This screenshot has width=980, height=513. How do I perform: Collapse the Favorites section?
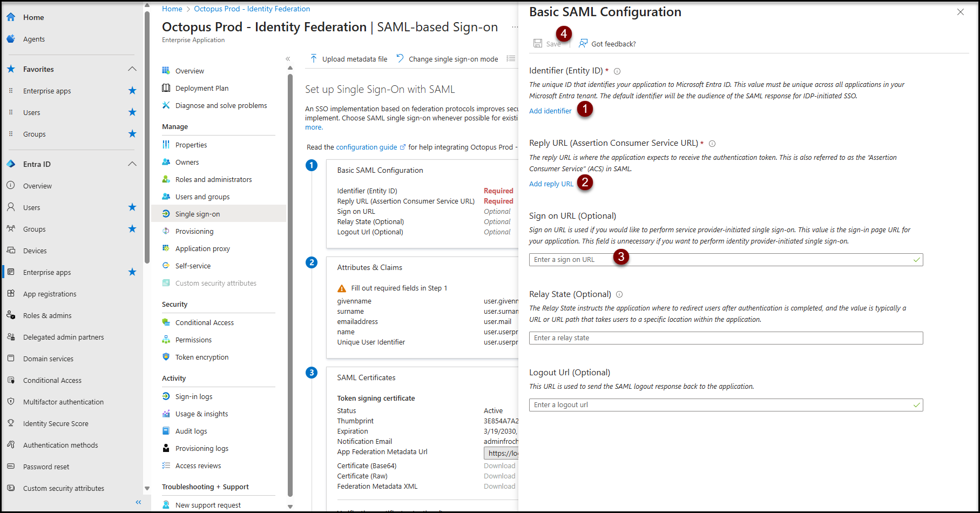point(132,69)
